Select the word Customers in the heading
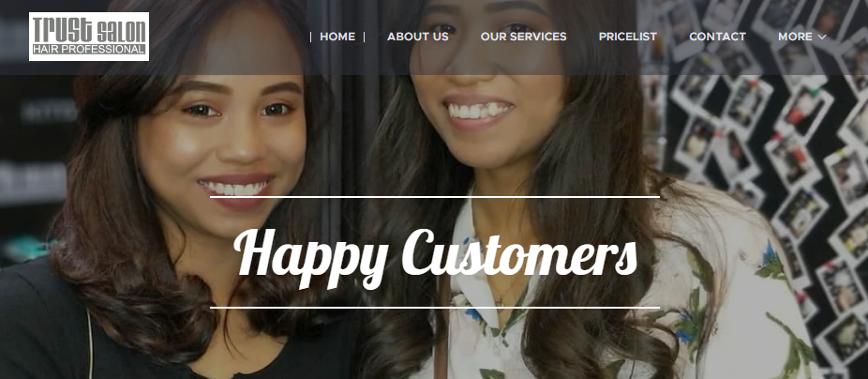868x379 pixels. pyautogui.click(x=520, y=252)
